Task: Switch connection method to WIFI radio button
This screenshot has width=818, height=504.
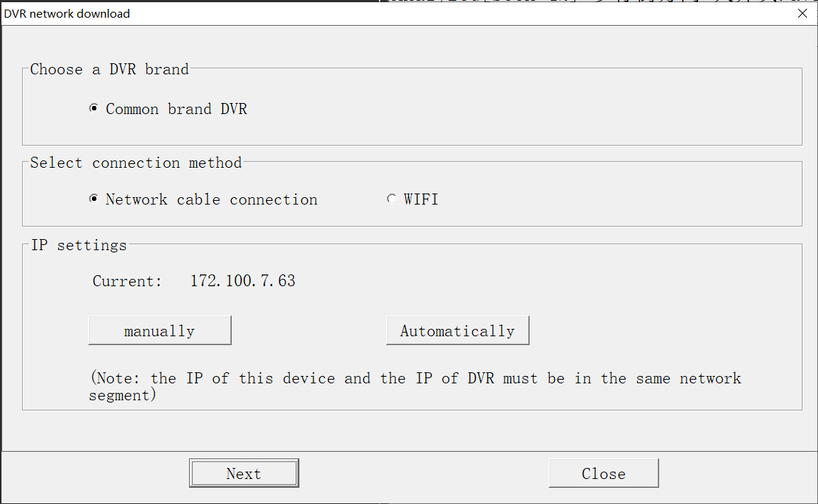Action: 391,199
